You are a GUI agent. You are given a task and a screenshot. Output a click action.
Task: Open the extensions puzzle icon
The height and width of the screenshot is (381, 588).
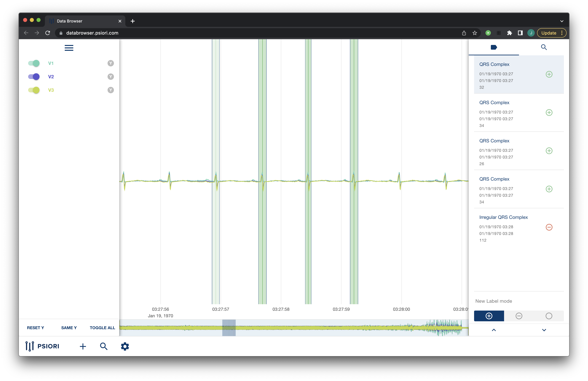(x=509, y=33)
